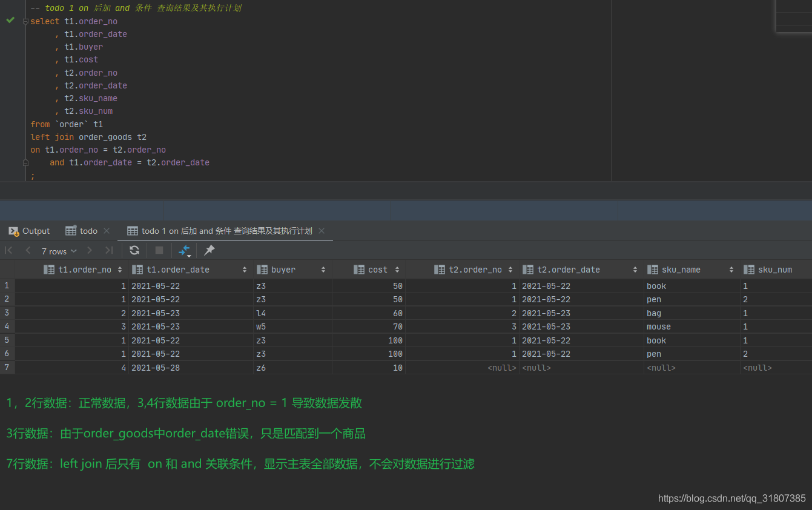Click the sku_num column header
The width and height of the screenshot is (812, 510).
(775, 270)
